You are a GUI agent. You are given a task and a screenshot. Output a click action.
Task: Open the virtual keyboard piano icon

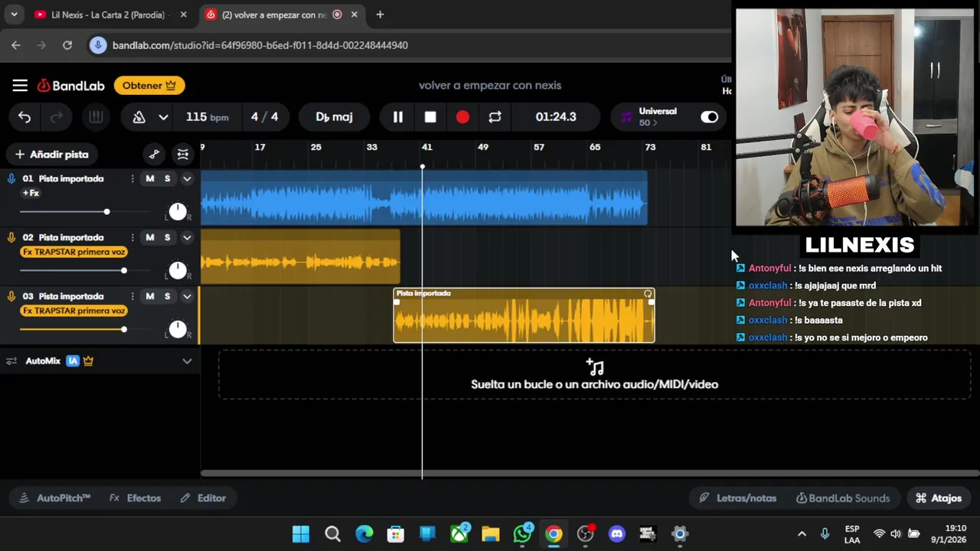pos(96,117)
